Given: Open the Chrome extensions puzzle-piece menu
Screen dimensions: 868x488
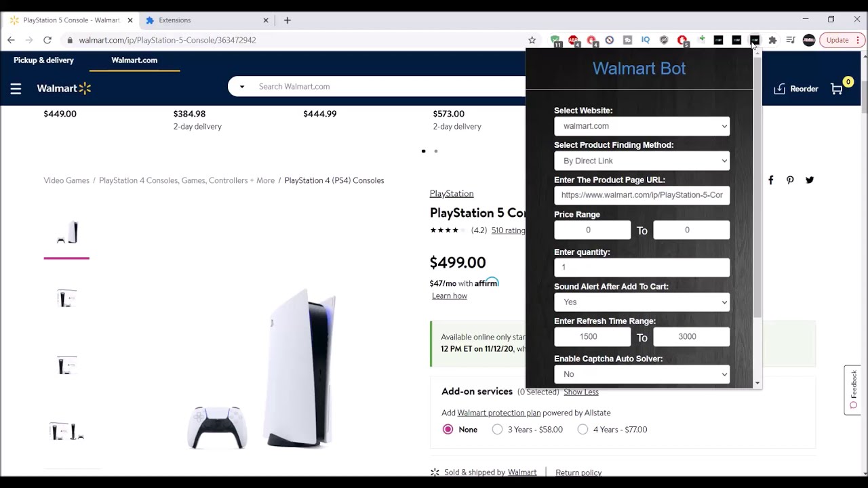Looking at the screenshot, I should pos(772,40).
